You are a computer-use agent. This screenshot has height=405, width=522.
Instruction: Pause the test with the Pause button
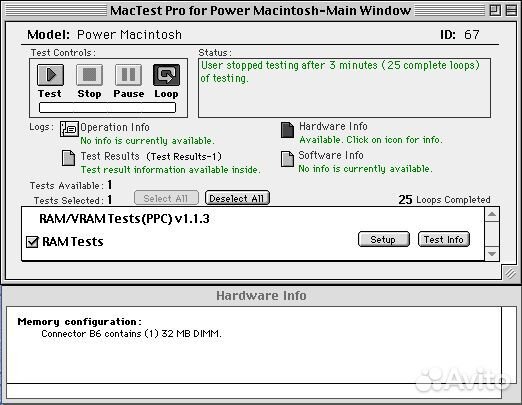click(x=128, y=75)
